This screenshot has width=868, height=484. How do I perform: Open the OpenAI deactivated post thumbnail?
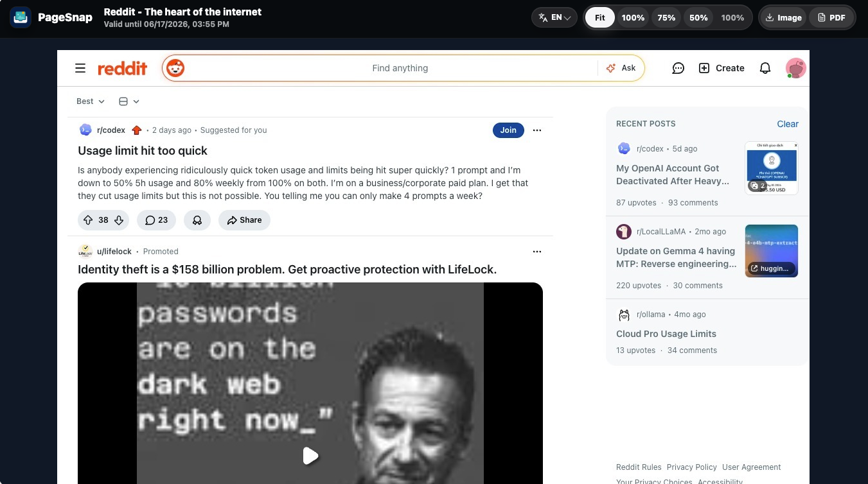click(x=772, y=168)
